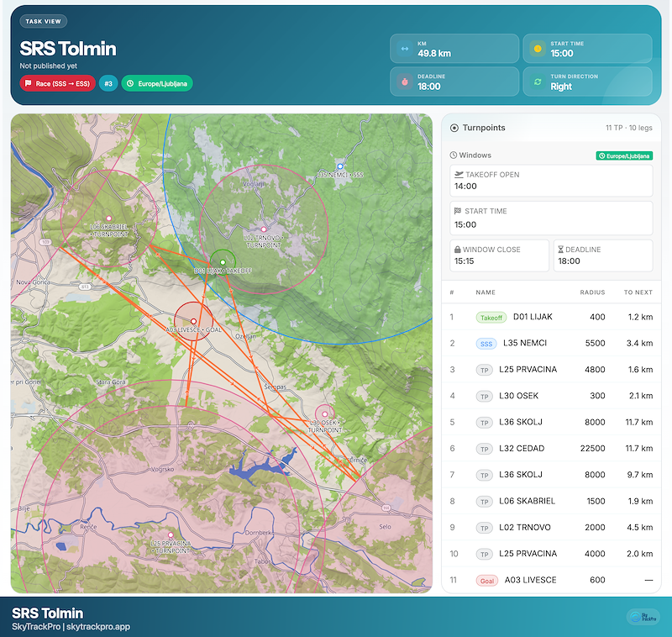
Task: Select the L32 CEDAD turnpoint name
Action: tap(522, 449)
